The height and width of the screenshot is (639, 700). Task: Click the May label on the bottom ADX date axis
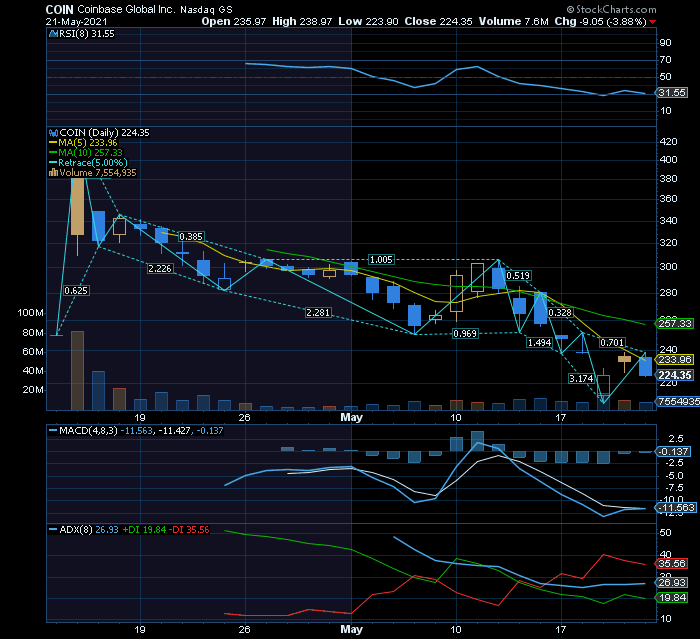tap(351, 629)
